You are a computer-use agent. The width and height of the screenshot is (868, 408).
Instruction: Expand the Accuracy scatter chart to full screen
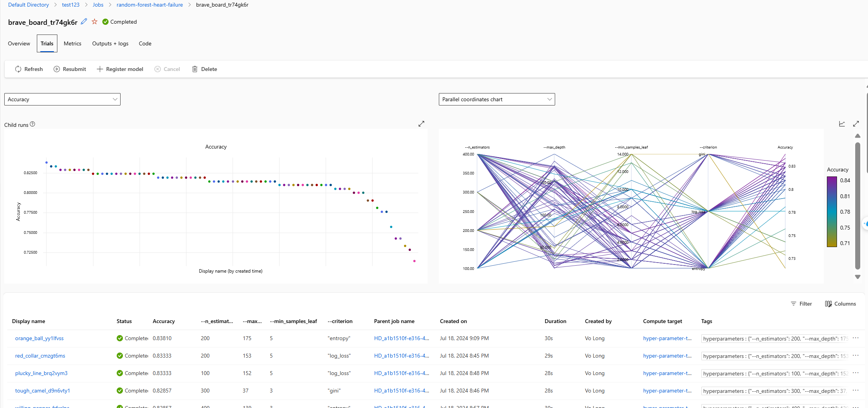point(421,124)
